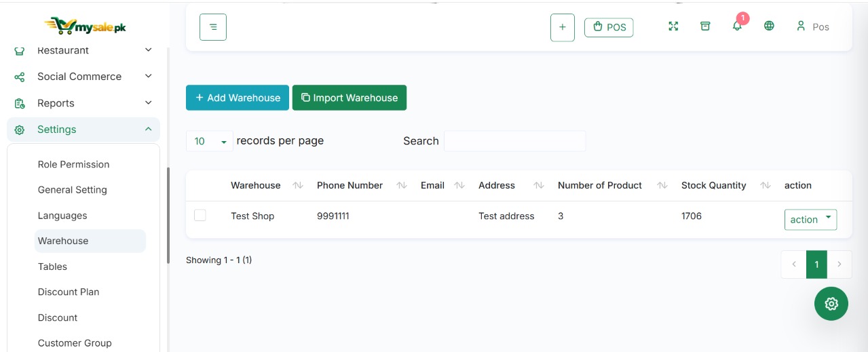Image resolution: width=868 pixels, height=352 pixels.
Task: Open the POS button in header
Action: [609, 27]
